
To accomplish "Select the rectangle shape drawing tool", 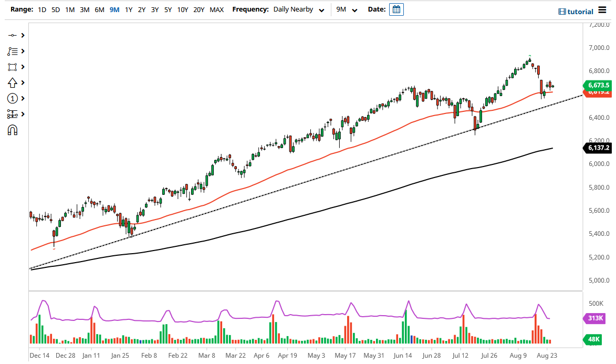I will pyautogui.click(x=13, y=67).
